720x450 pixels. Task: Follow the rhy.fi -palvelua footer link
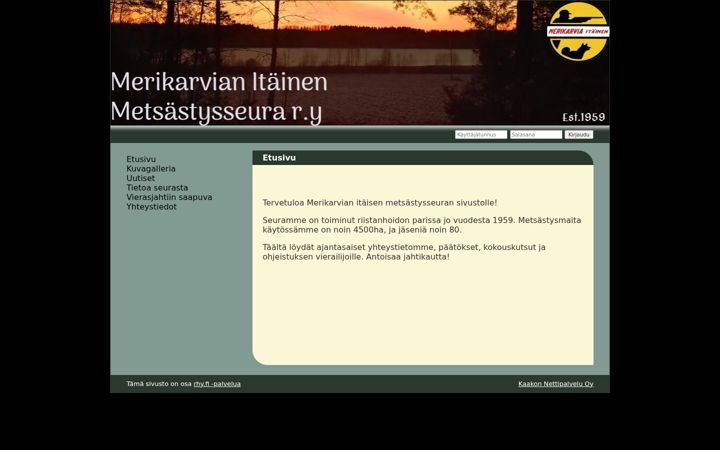(217, 384)
